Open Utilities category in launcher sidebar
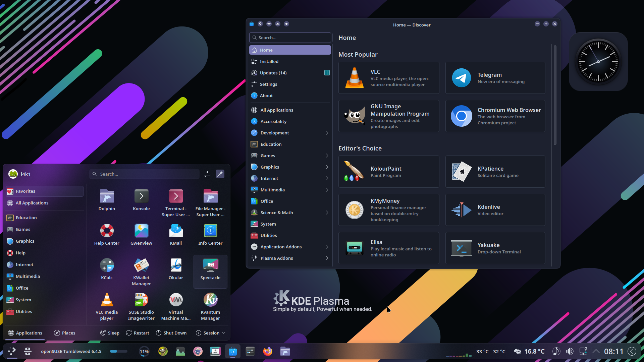This screenshot has width=644, height=362. pyautogui.click(x=45, y=311)
